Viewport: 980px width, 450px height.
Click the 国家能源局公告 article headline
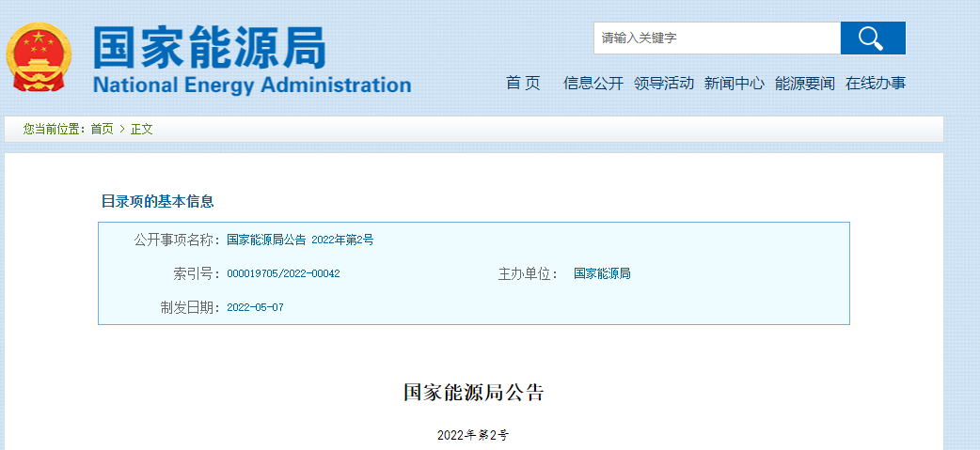(x=473, y=393)
